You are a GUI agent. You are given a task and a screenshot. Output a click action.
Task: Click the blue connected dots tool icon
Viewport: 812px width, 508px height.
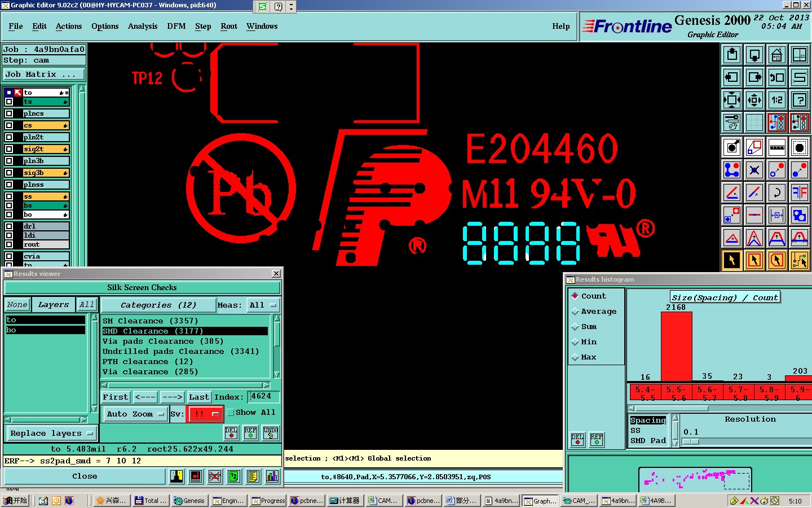tap(732, 170)
